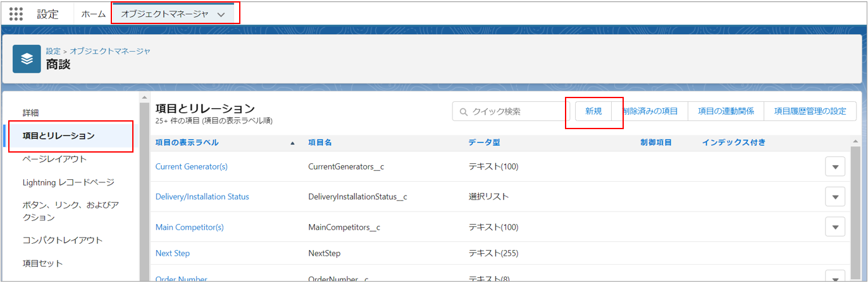Screen dimensions: 868x283
Task: Click sort arrow beside 項目の表示ラベル
Action: coord(292,143)
